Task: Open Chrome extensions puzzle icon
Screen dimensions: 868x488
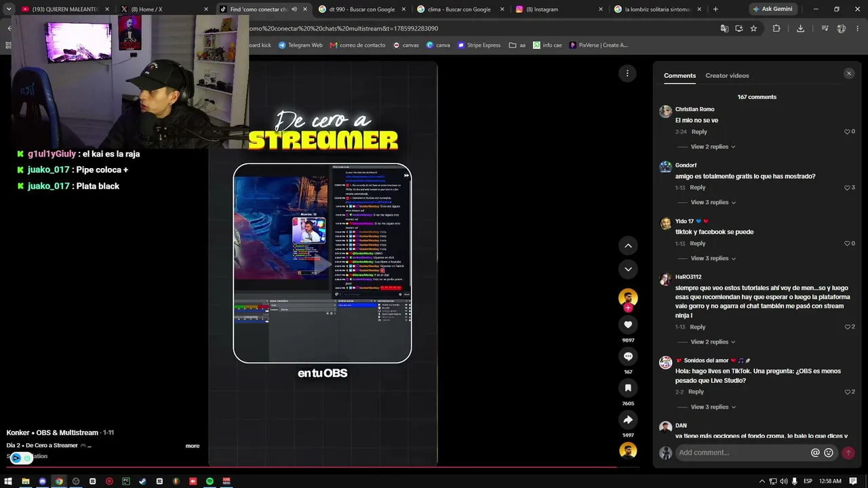Action: click(776, 28)
